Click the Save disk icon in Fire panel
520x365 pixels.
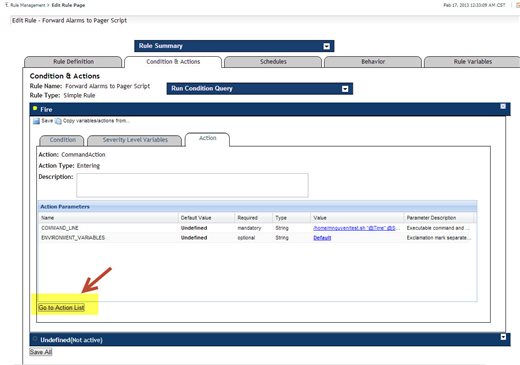point(36,121)
